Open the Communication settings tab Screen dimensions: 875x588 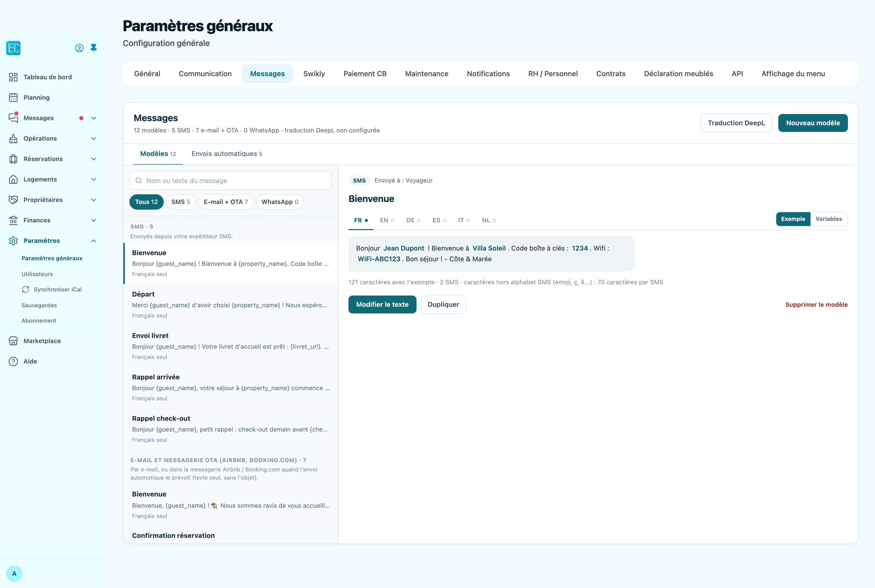pyautogui.click(x=205, y=74)
